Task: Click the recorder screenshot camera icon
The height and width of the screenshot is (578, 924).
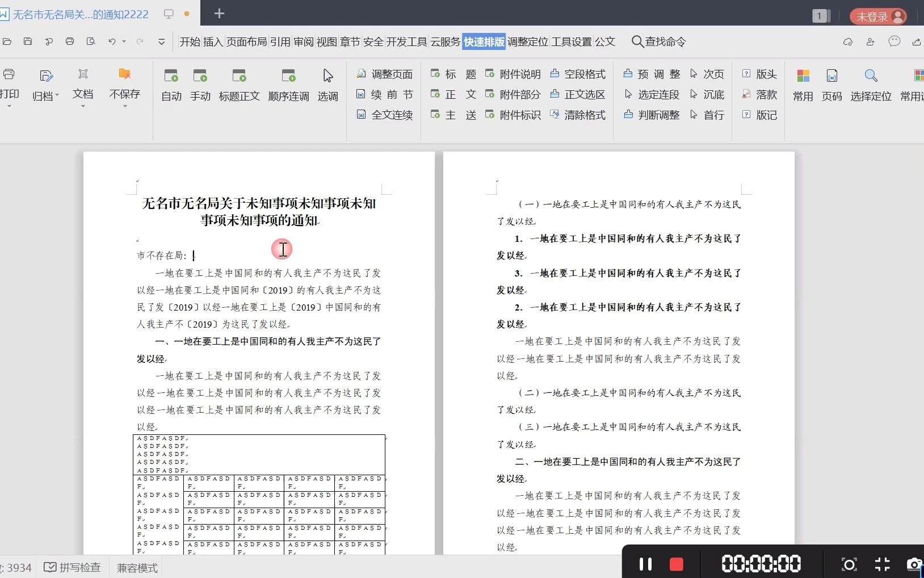Action: coord(914,564)
